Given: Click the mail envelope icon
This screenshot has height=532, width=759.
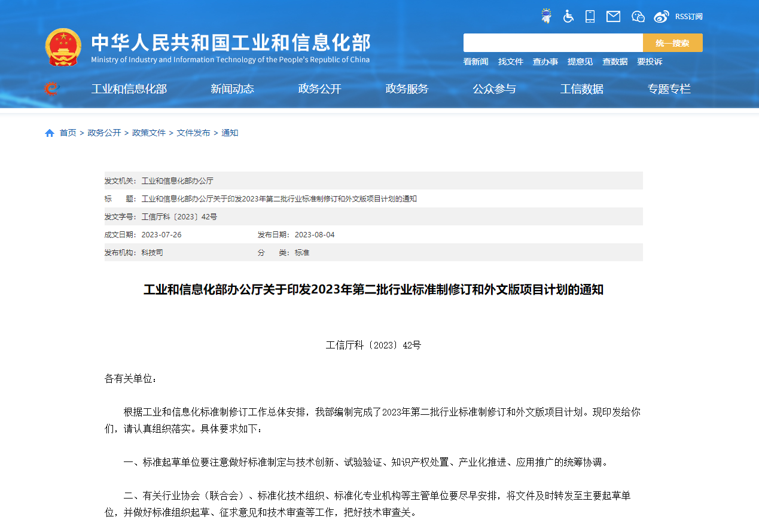Looking at the screenshot, I should point(613,16).
